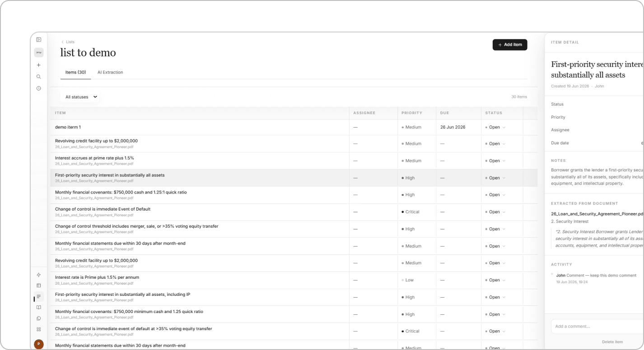Click the '30 items' count label
This screenshot has height=350, width=644.
519,97
